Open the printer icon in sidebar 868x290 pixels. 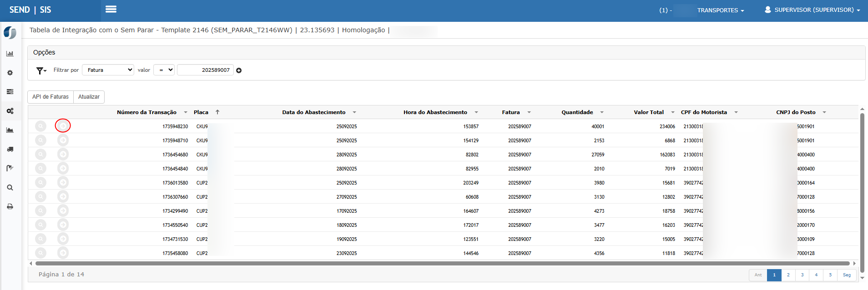pyautogui.click(x=10, y=206)
